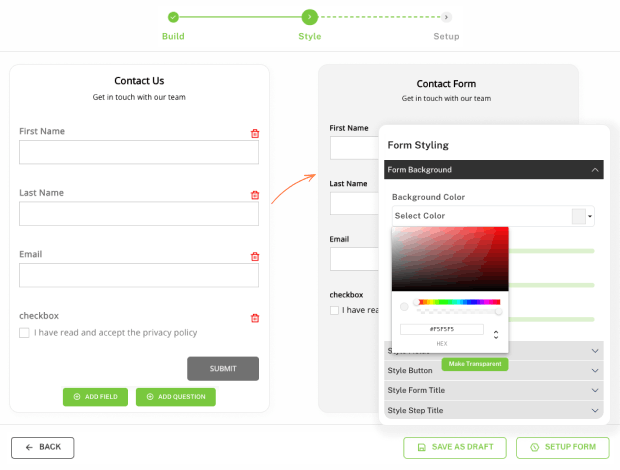
Task: Tick the checkbox in Contact Form preview
Action: 334,310
